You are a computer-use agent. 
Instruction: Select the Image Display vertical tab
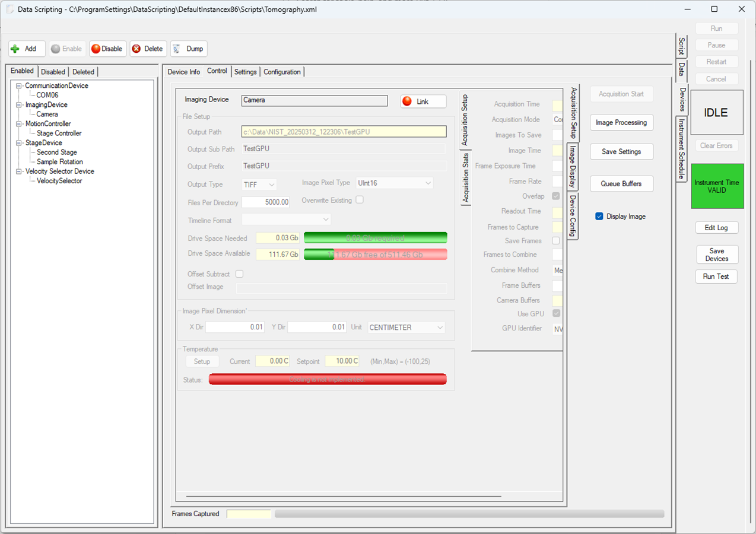573,167
